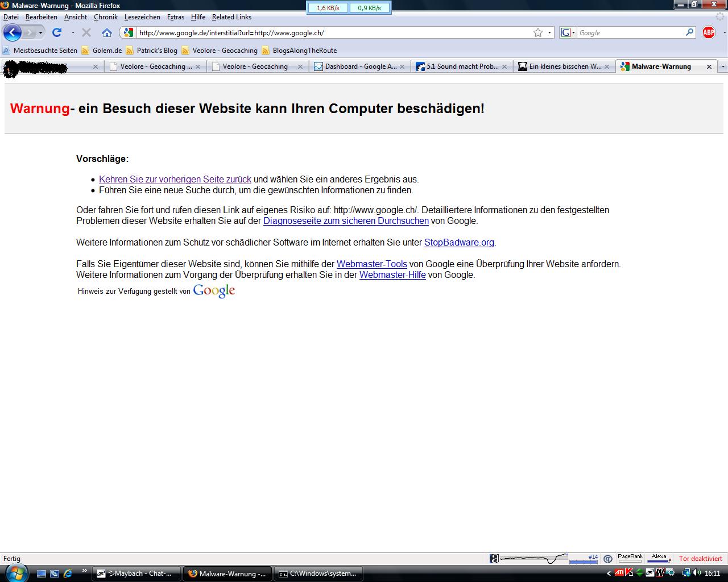
Task: Click the Stop loading X button
Action: pyautogui.click(x=86, y=32)
